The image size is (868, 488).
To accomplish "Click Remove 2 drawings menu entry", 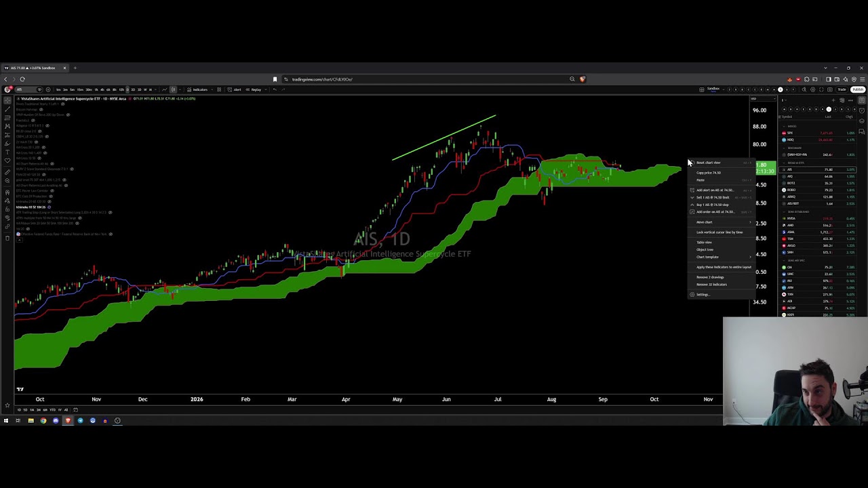I will coord(722,277).
